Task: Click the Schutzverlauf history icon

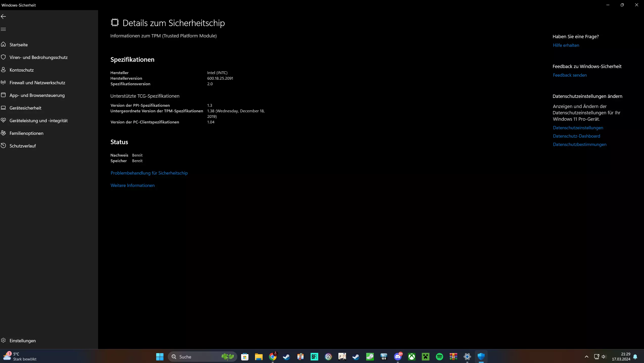Action: point(4,146)
